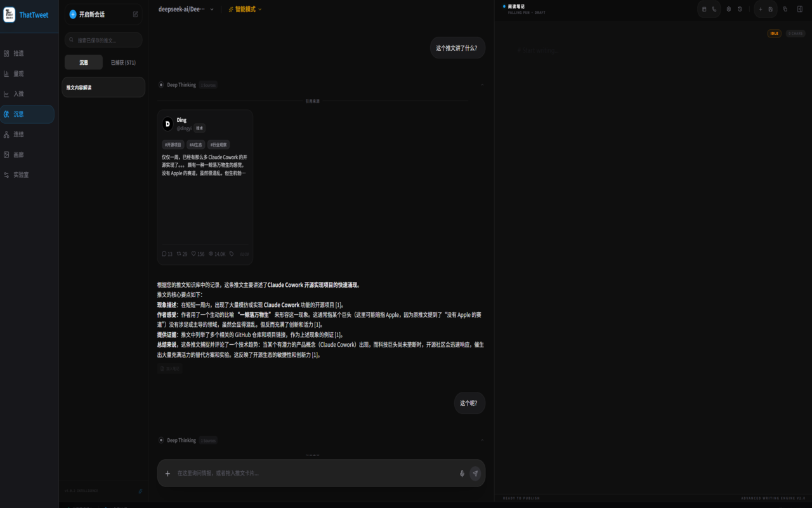Click the layout panel icon in notes toolbar

tap(704, 10)
